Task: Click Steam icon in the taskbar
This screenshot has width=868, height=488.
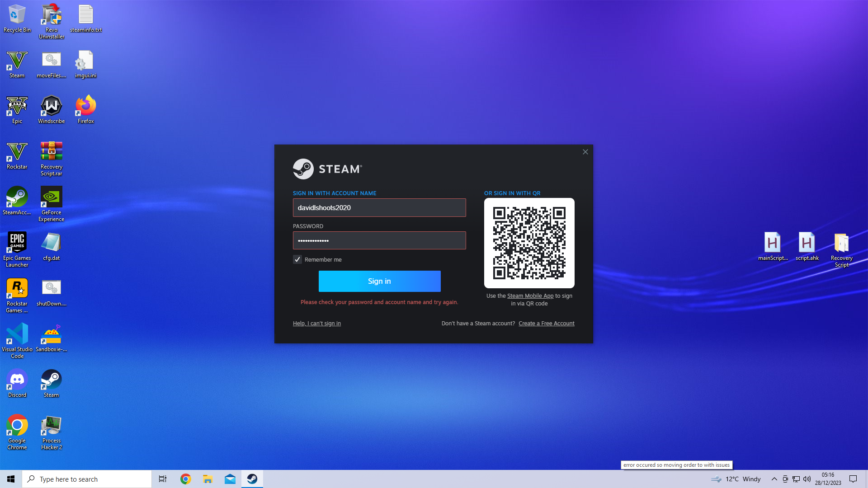Action: coord(252,479)
